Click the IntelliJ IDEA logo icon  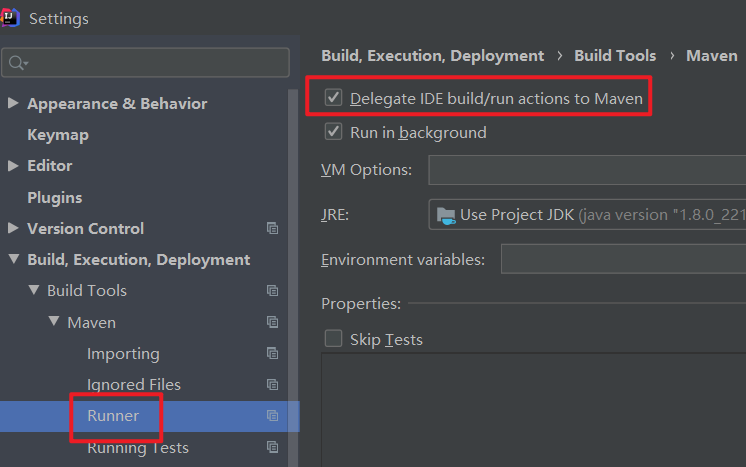(x=10, y=18)
